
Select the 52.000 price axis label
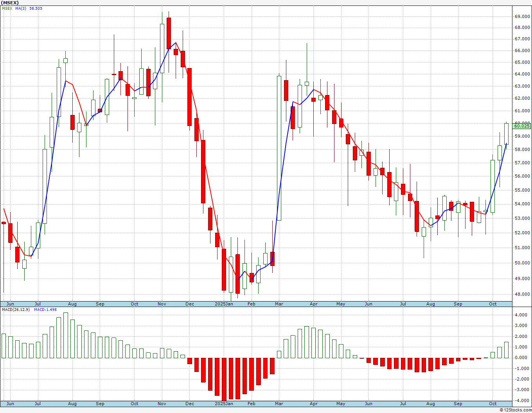tap(523, 233)
